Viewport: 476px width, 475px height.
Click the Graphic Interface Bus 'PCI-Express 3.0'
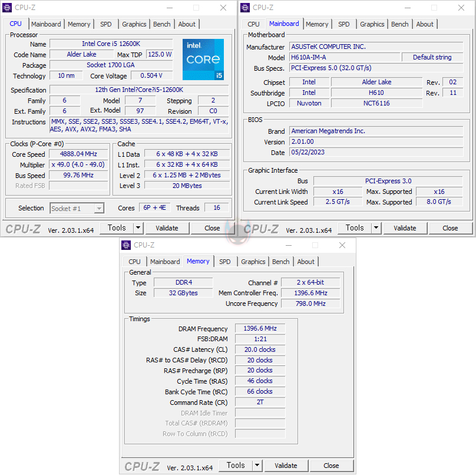pyautogui.click(x=388, y=181)
